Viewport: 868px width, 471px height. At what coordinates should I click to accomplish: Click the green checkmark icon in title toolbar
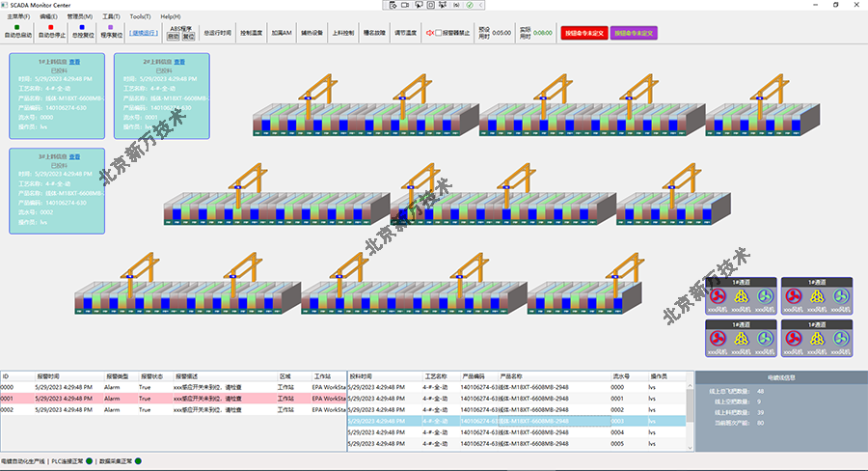(x=470, y=5)
